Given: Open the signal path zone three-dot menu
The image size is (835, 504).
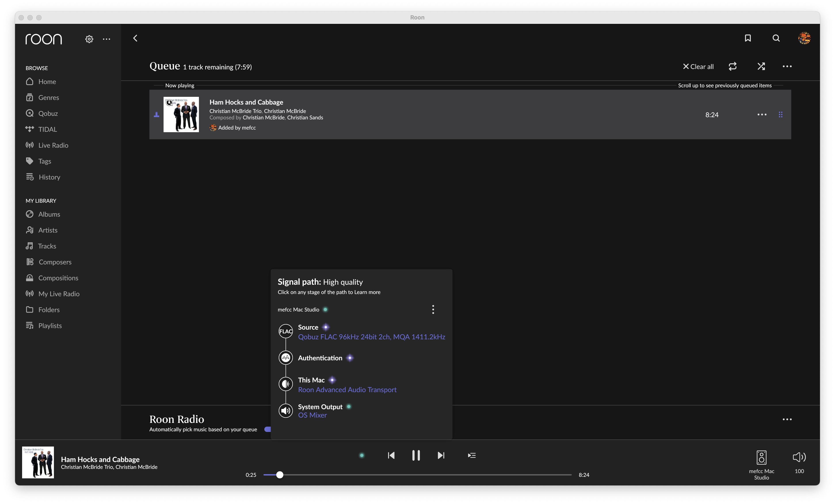Looking at the screenshot, I should (x=433, y=309).
